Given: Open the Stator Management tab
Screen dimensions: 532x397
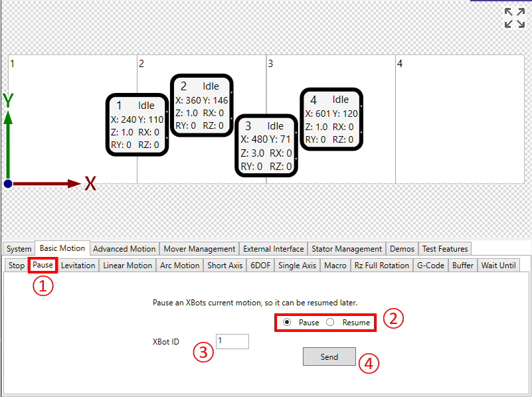Looking at the screenshot, I should pos(347,249).
